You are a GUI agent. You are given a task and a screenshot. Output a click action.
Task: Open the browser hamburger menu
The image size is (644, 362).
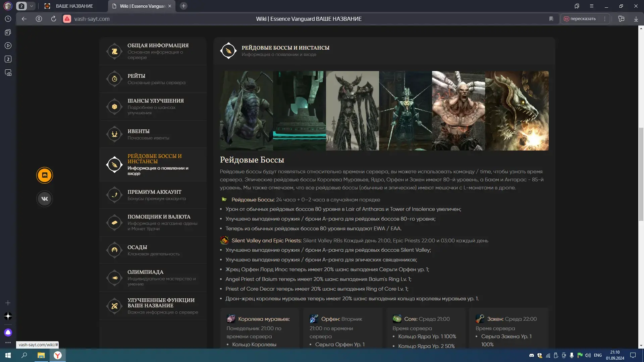[592, 6]
